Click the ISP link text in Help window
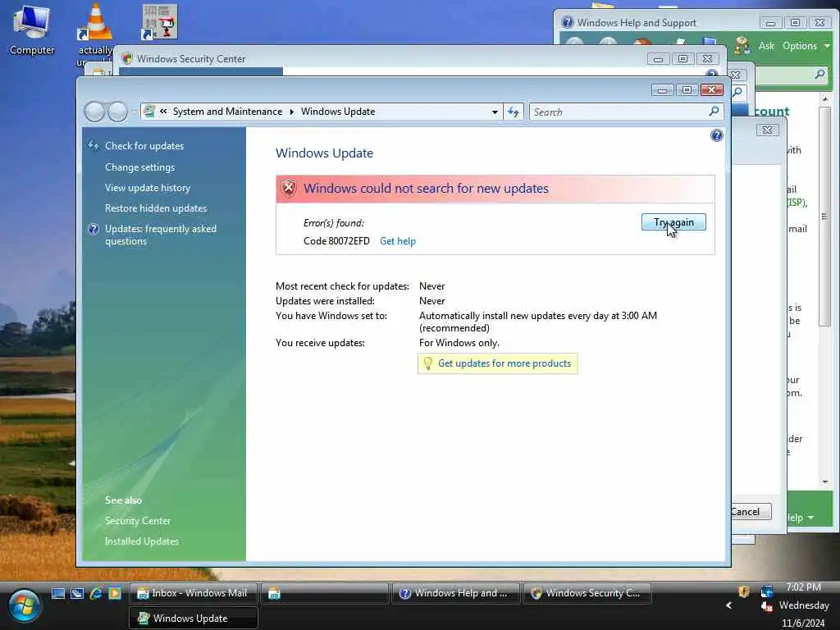 [x=797, y=203]
